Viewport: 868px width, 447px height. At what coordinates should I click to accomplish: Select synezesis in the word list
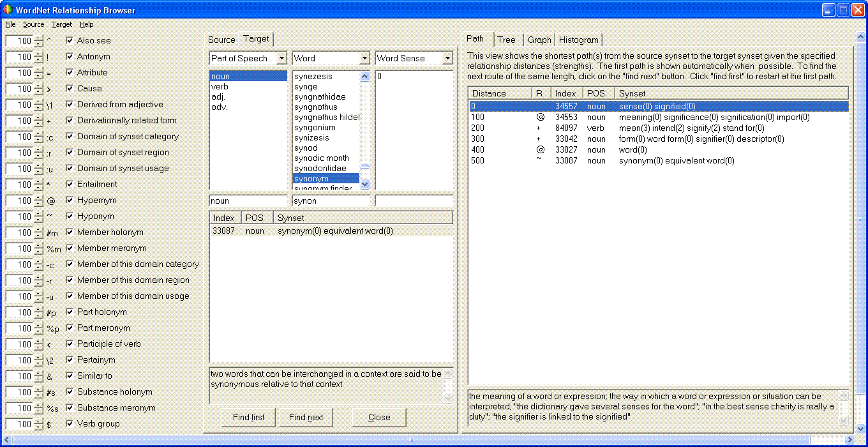click(326, 76)
